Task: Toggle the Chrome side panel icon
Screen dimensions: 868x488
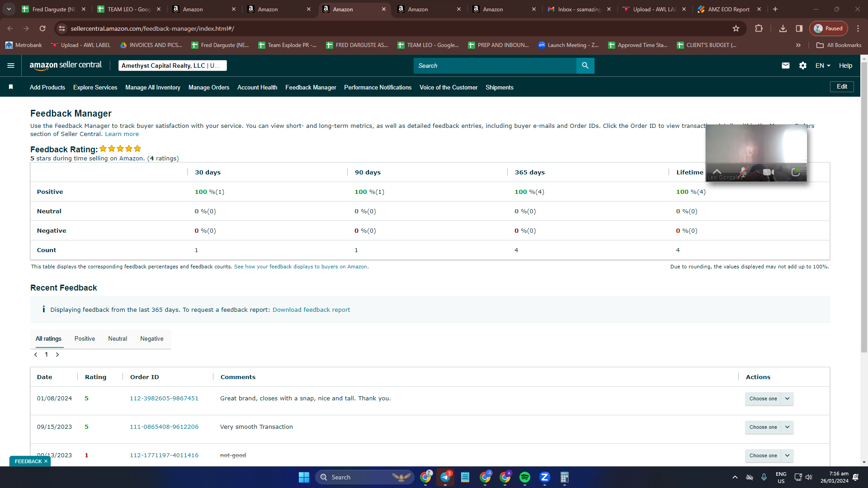Action: pos(799,28)
